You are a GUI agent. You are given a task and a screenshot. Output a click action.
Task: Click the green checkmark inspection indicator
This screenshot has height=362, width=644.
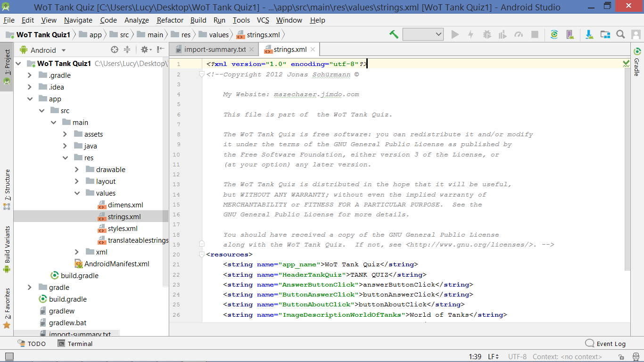point(626,63)
